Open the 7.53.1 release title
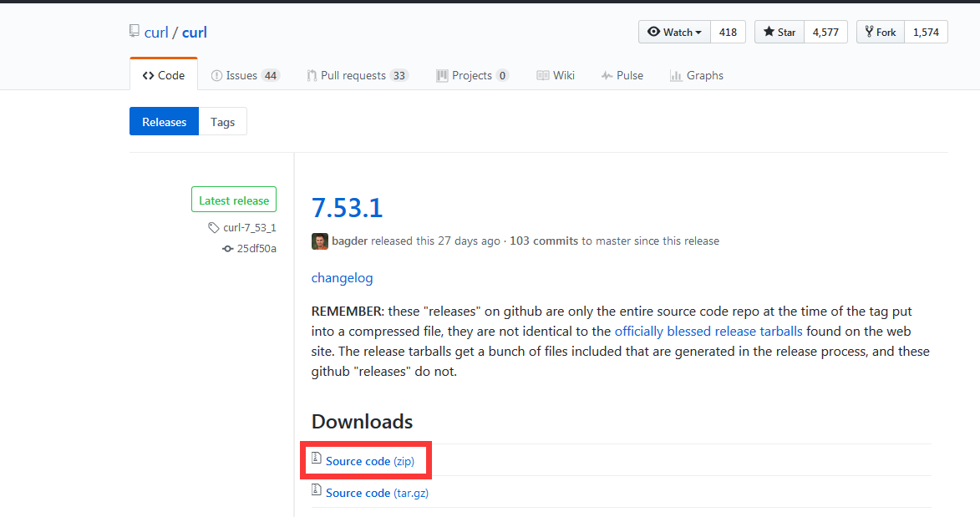Screen dimensions: 980x517 [x=347, y=208]
